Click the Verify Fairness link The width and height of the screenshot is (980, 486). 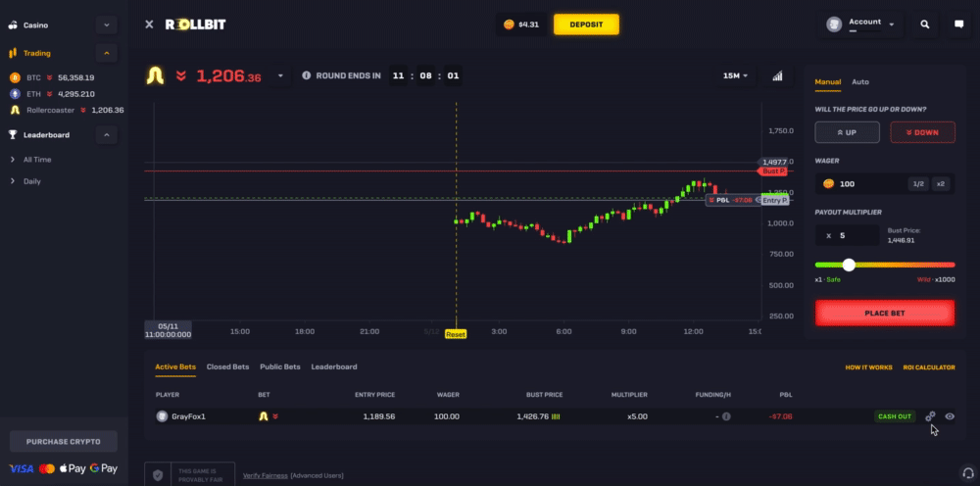[265, 475]
